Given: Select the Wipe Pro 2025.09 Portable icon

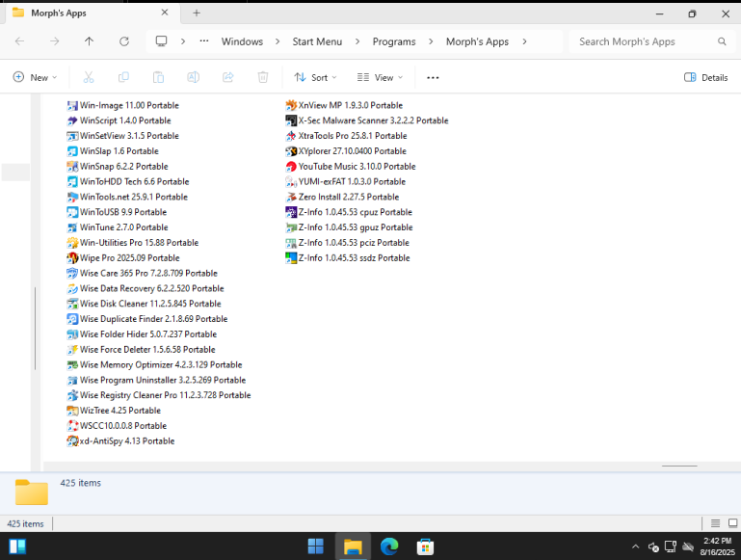Looking at the screenshot, I should click(72, 258).
